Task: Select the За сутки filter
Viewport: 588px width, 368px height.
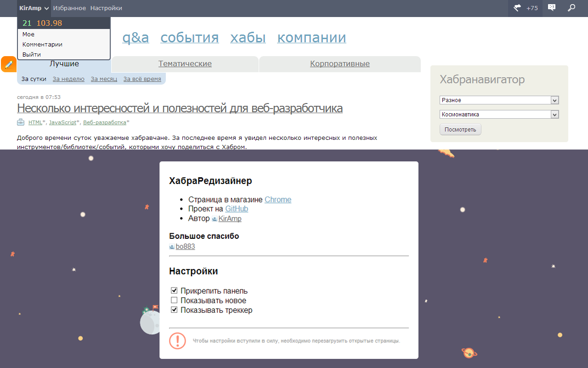Action: coord(34,79)
